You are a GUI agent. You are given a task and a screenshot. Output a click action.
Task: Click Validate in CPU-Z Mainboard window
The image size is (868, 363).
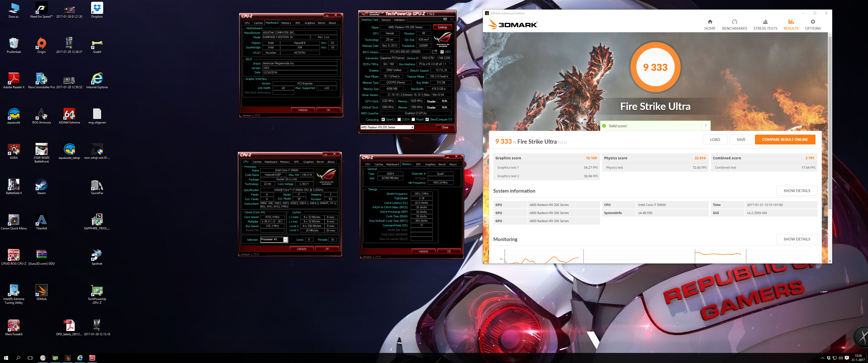(303, 110)
